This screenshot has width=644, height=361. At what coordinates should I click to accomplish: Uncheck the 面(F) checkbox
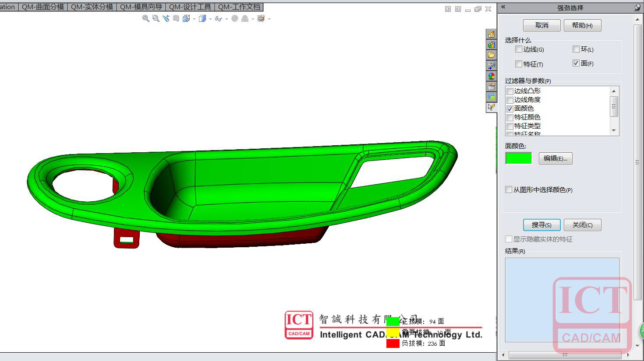(576, 63)
